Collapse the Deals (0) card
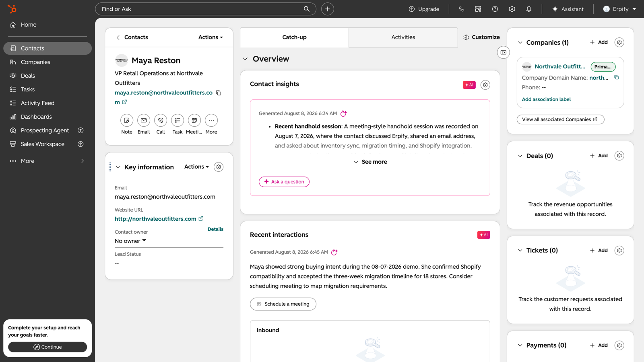The image size is (644, 362). click(x=520, y=156)
